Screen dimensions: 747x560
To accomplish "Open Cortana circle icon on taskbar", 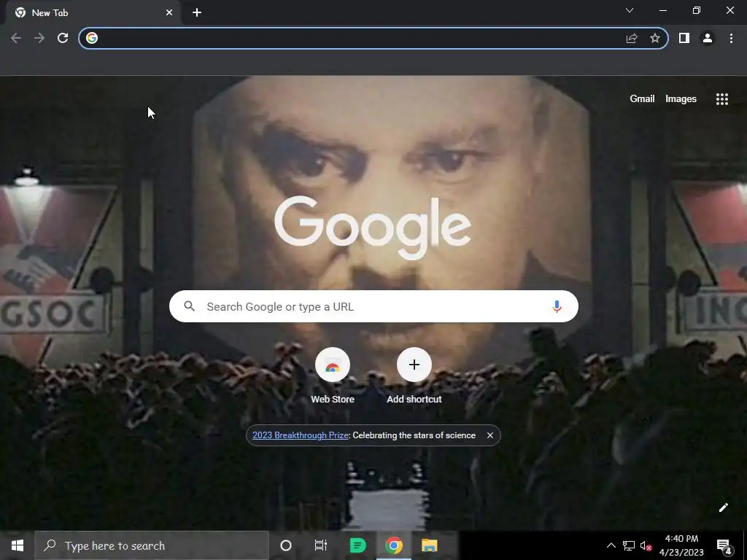I will (x=286, y=545).
